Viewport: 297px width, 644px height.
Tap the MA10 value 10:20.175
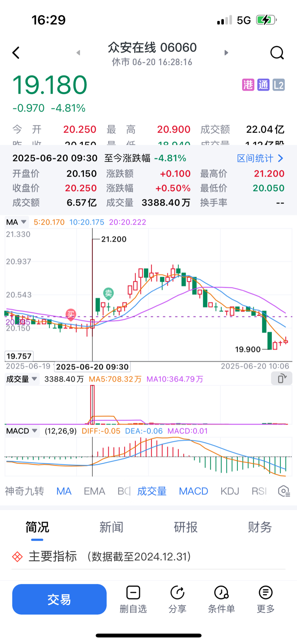tap(87, 222)
